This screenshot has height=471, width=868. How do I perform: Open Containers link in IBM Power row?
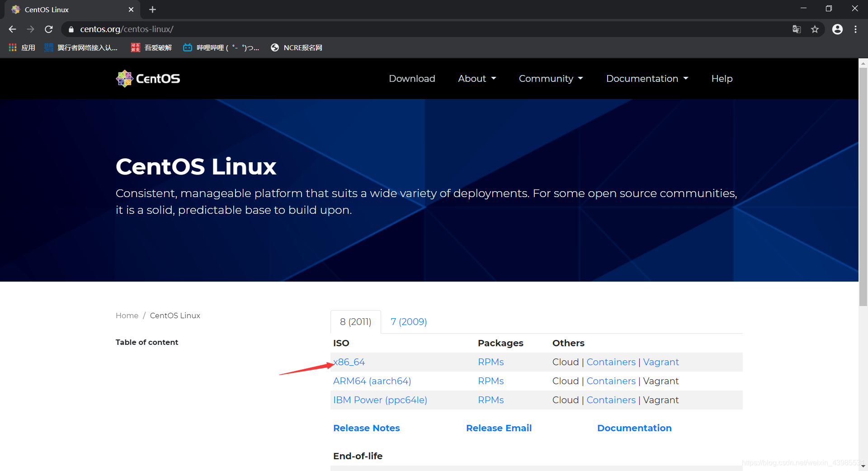[611, 400]
